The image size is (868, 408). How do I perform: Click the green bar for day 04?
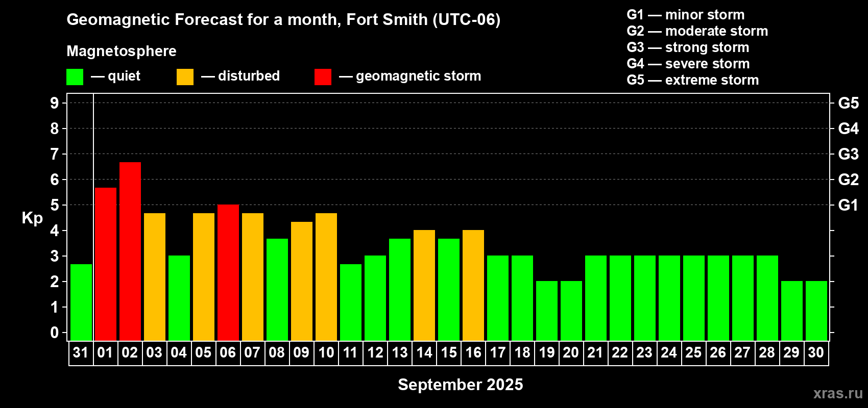point(179,298)
